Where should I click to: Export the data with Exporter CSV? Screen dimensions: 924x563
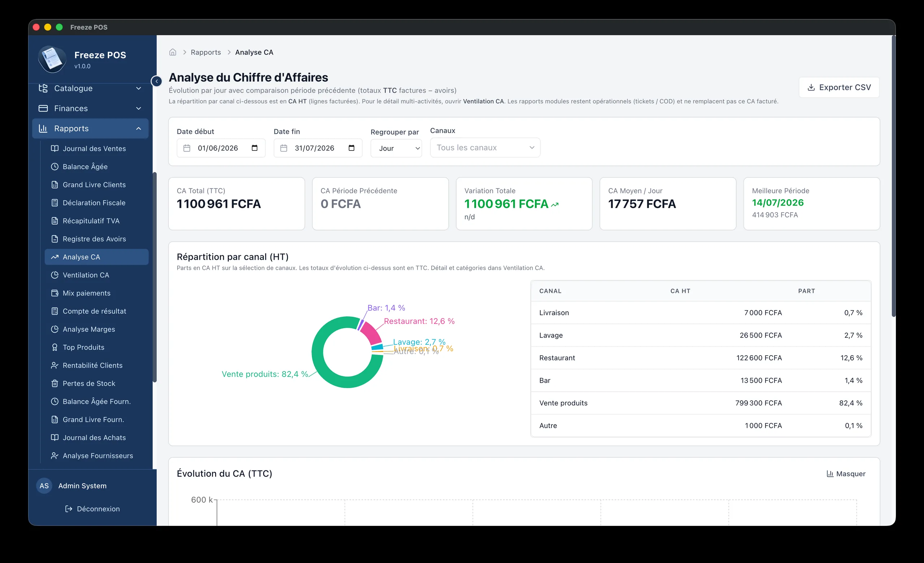839,87
